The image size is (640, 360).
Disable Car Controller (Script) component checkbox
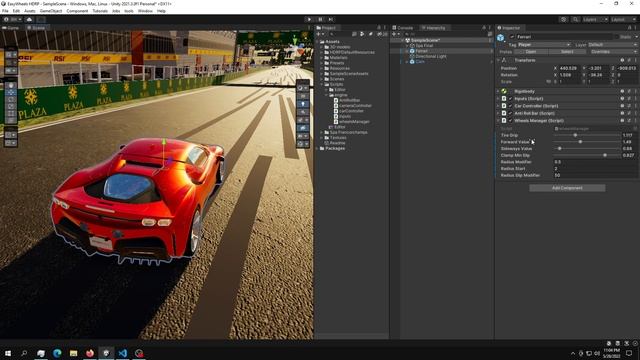pos(510,106)
